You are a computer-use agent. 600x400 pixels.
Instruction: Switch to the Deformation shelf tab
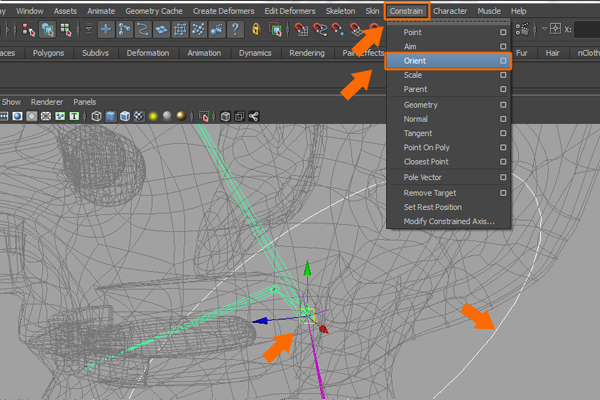click(x=148, y=53)
